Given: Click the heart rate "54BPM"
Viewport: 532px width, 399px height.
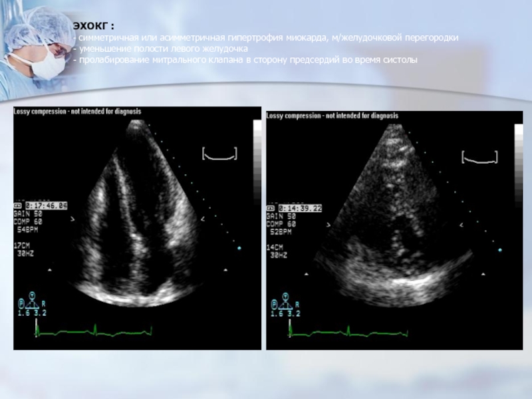Looking at the screenshot, I should (x=27, y=229).
